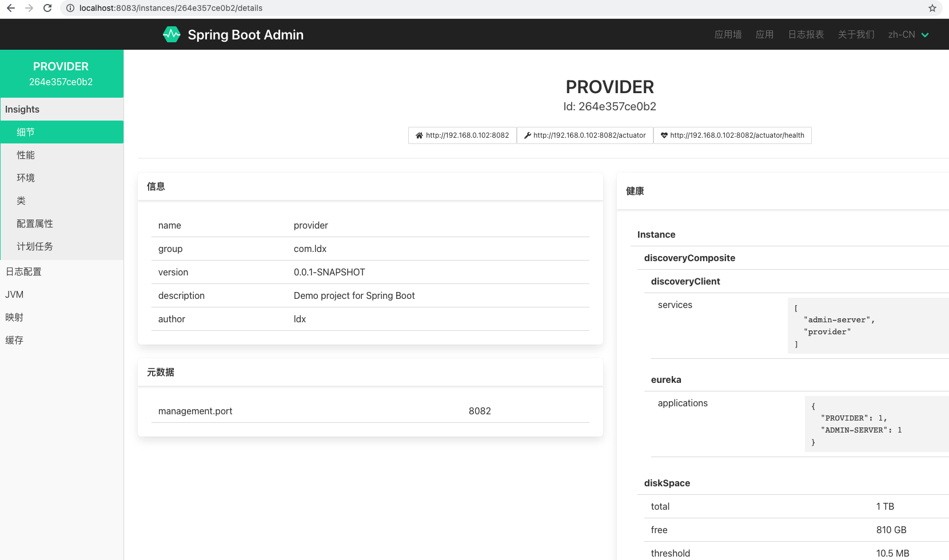
Task: Click the '0.0.1-SNAPSHOT' version value
Action: 329,272
